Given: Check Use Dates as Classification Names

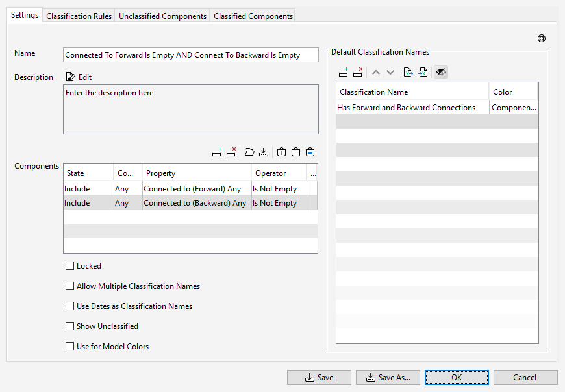Looking at the screenshot, I should pyautogui.click(x=69, y=306).
